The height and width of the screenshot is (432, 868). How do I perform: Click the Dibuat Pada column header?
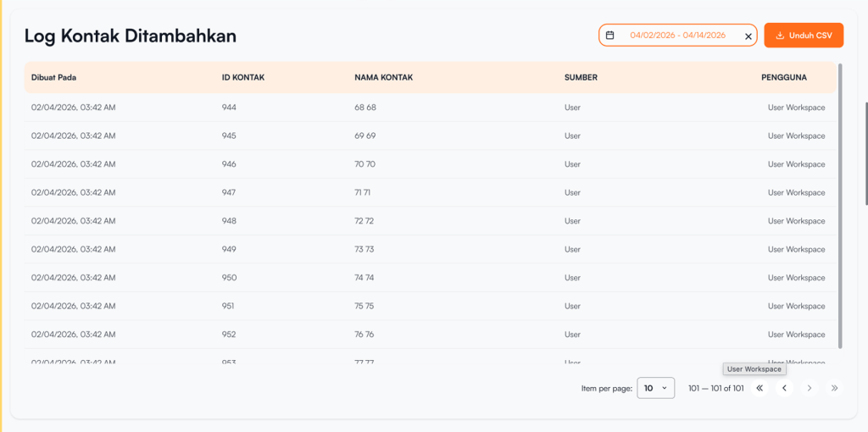[x=54, y=77]
